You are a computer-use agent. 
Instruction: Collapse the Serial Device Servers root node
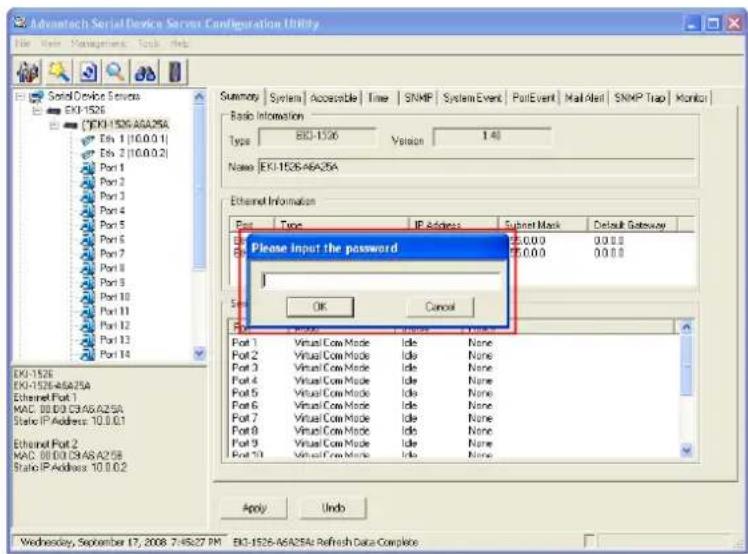point(19,97)
